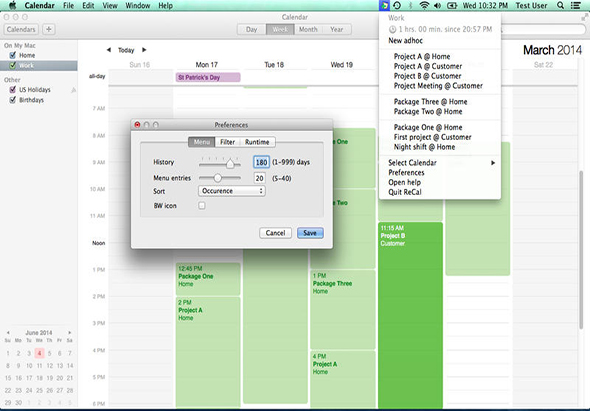Open Spotlight search magnifier

click(560, 5)
